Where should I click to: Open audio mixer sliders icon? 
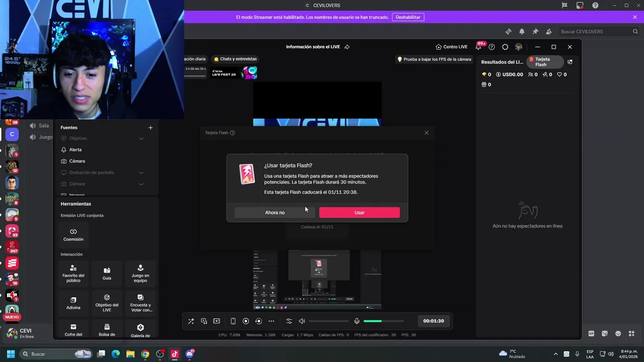pos(289,321)
